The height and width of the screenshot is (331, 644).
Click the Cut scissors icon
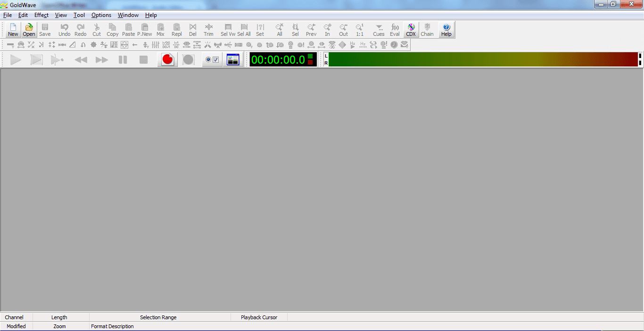(x=97, y=30)
